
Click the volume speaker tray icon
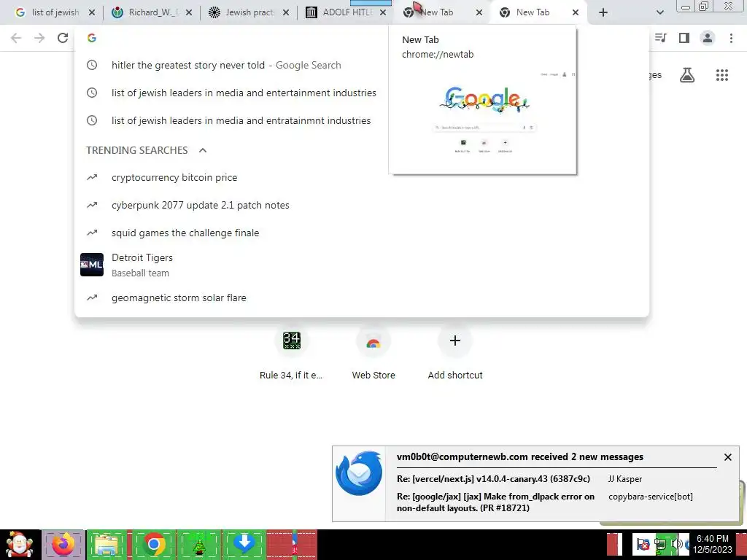pos(676,544)
